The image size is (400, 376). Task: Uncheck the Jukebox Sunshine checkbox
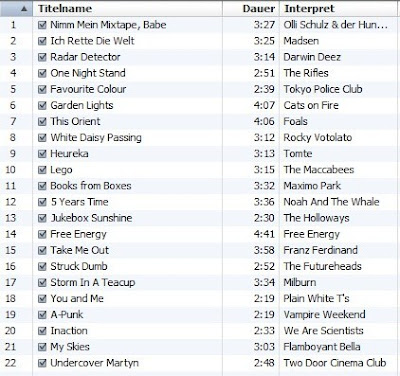[42, 218]
